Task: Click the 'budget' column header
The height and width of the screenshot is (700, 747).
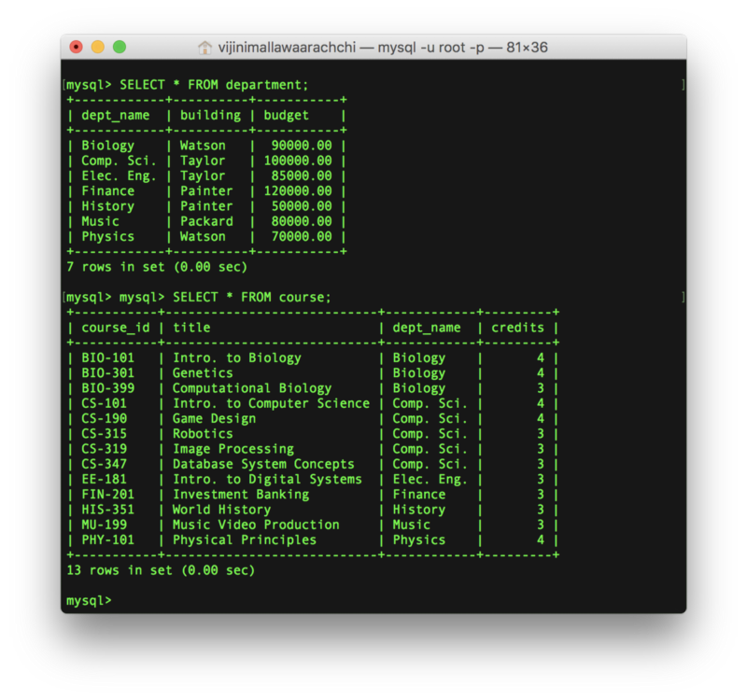Action: (286, 116)
